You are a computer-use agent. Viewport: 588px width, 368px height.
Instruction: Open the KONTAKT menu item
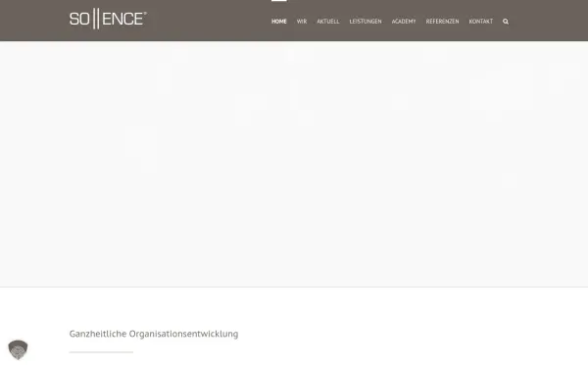(481, 22)
